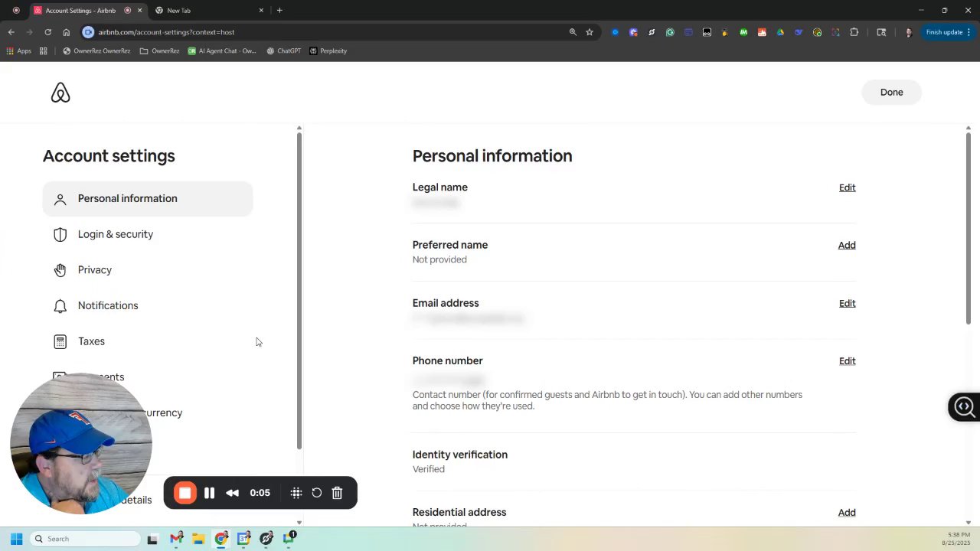Edit the Legal name

click(x=847, y=187)
